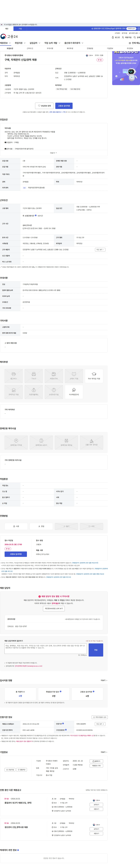Expand 더보기 under 직무내용
This screenshot has width=140, height=868.
(54, 153)
